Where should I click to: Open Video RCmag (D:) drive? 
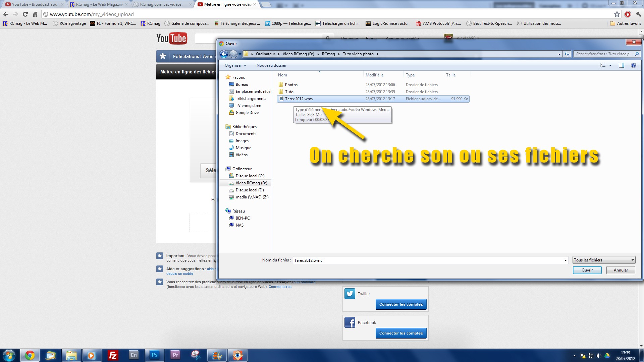[251, 183]
